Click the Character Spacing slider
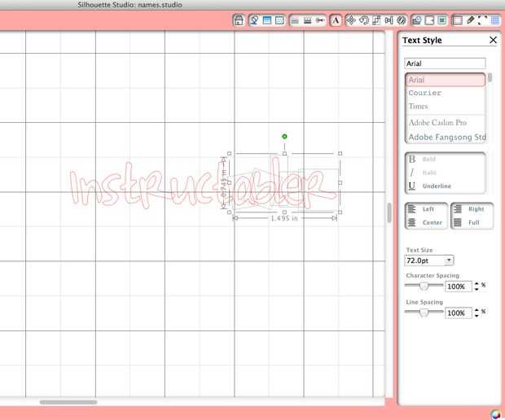 pyautogui.click(x=424, y=286)
